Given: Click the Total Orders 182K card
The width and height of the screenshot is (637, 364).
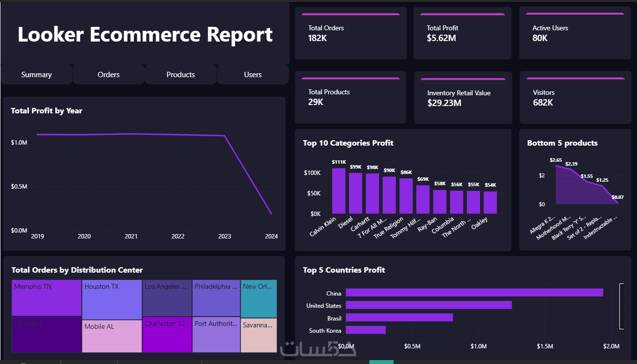Looking at the screenshot, I should [x=351, y=34].
